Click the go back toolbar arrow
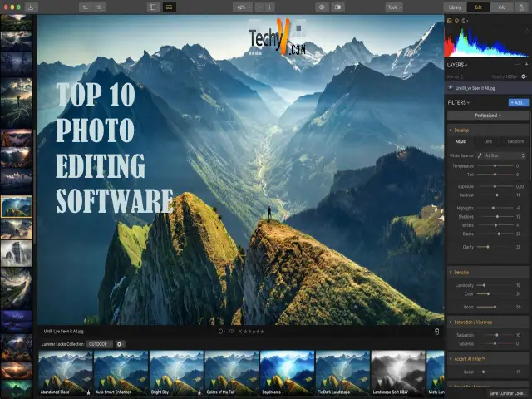This screenshot has height=399, width=532. [x=86, y=7]
